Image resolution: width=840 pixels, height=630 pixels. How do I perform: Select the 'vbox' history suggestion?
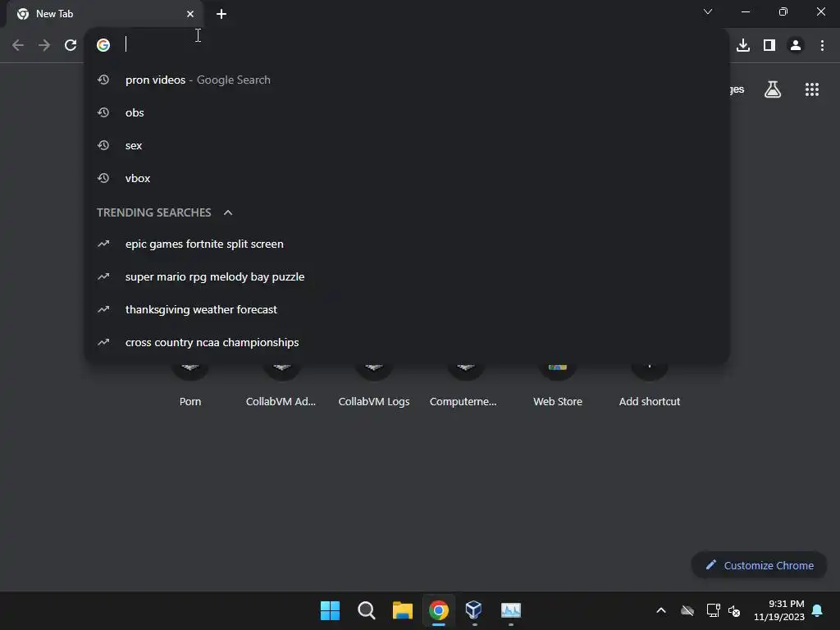coord(407,178)
